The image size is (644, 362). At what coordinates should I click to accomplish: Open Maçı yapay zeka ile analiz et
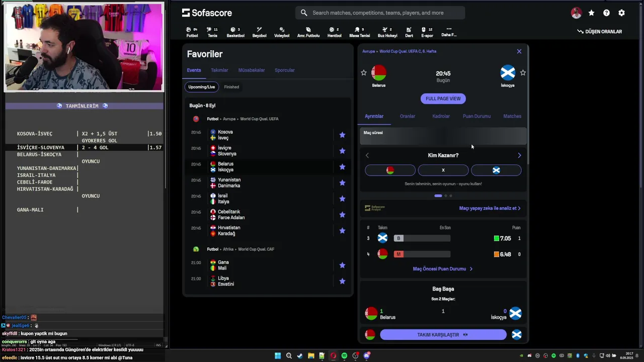490,208
